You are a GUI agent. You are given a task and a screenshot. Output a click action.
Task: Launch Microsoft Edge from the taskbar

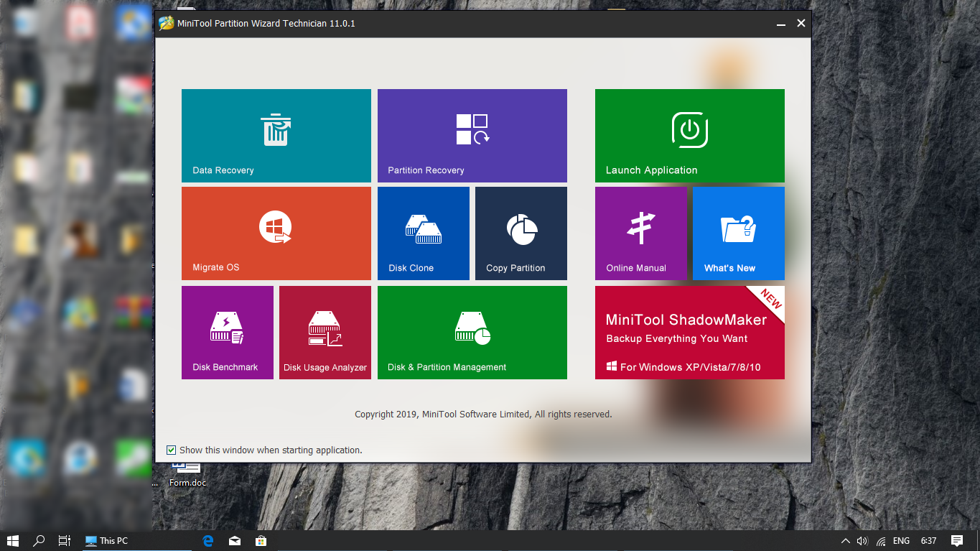[x=208, y=541]
